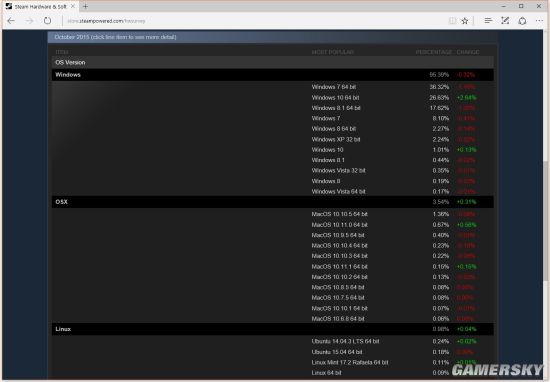Select the Windows XP 32 bit row

pyautogui.click(x=273, y=139)
